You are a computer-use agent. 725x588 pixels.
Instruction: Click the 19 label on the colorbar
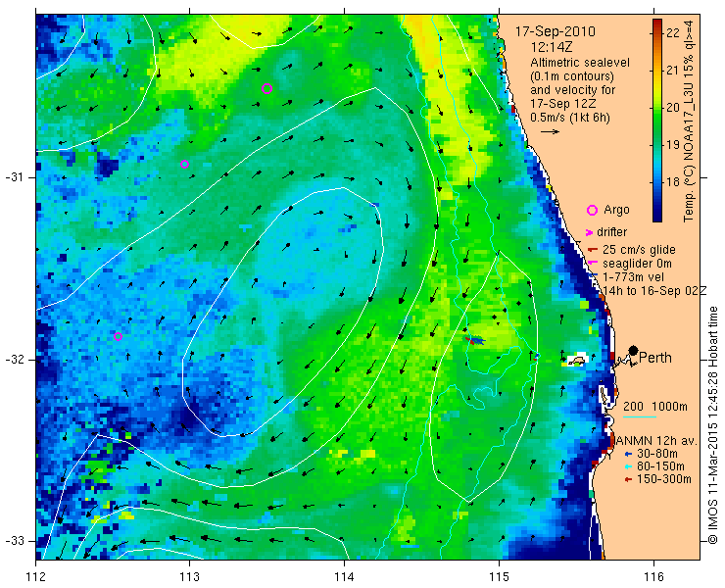(x=673, y=144)
